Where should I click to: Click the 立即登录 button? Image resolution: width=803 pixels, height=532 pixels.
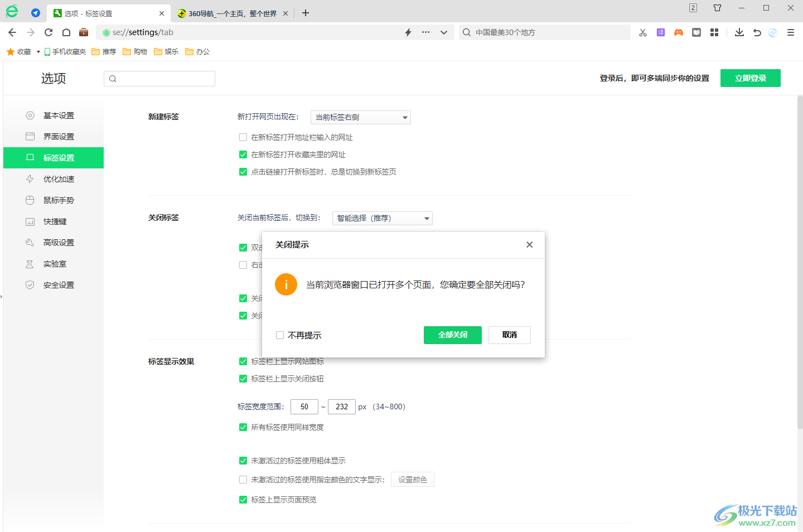(x=751, y=78)
